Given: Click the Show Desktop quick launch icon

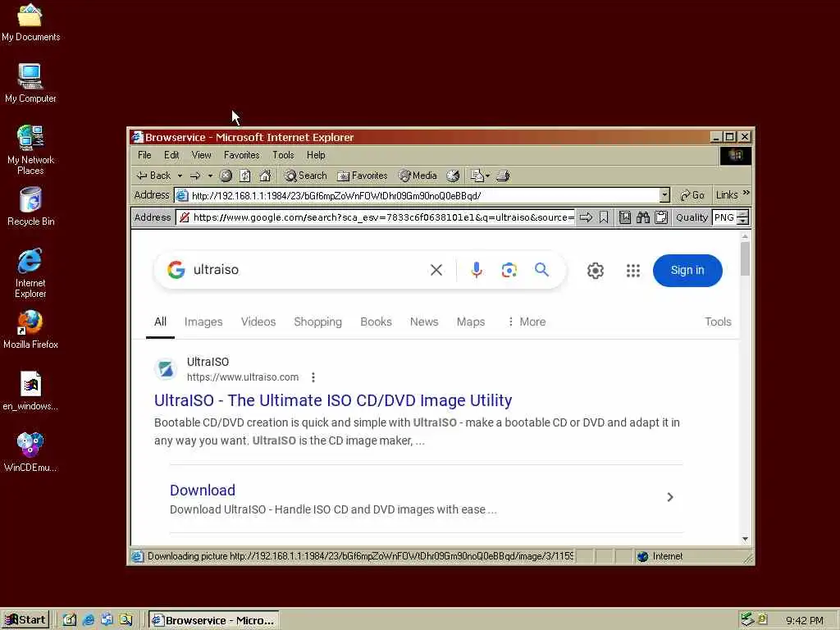Looking at the screenshot, I should [70, 620].
